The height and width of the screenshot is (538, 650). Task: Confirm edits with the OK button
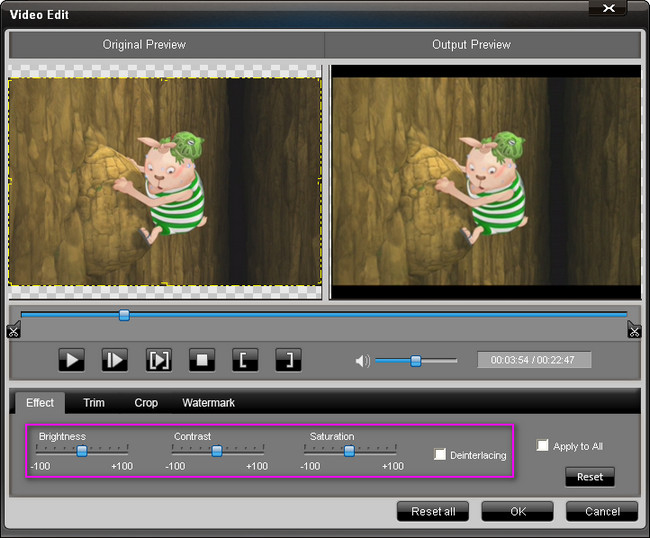pos(518,511)
